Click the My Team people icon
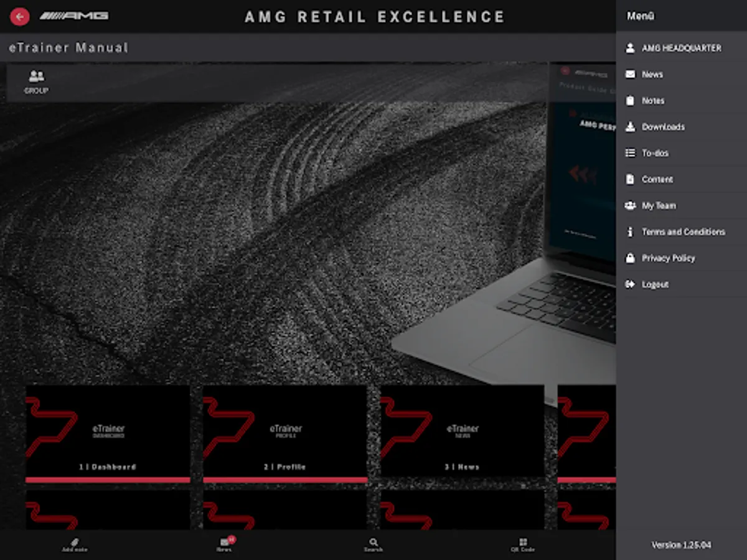747x560 pixels. coord(630,205)
